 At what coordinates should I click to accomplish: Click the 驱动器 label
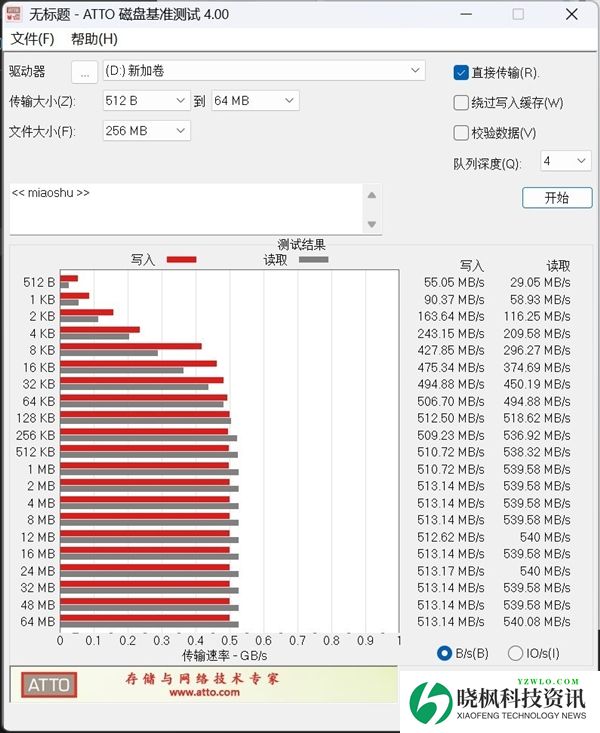27,72
